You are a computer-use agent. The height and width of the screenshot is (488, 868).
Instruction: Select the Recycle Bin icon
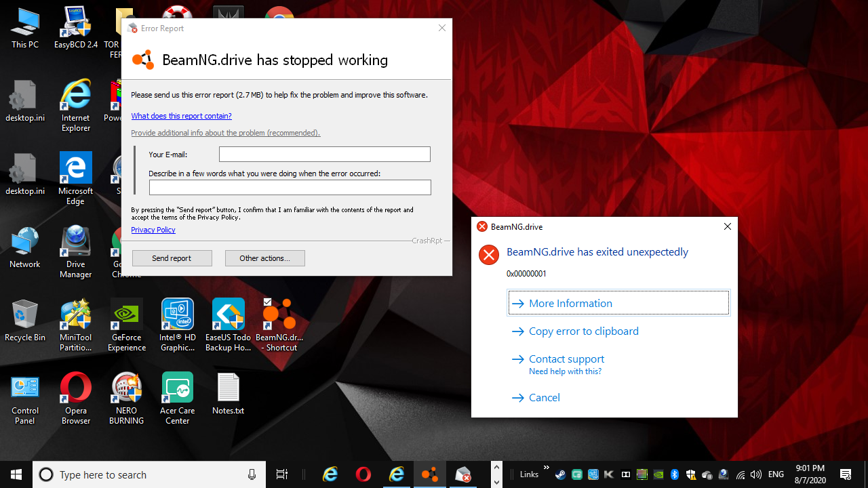point(25,321)
